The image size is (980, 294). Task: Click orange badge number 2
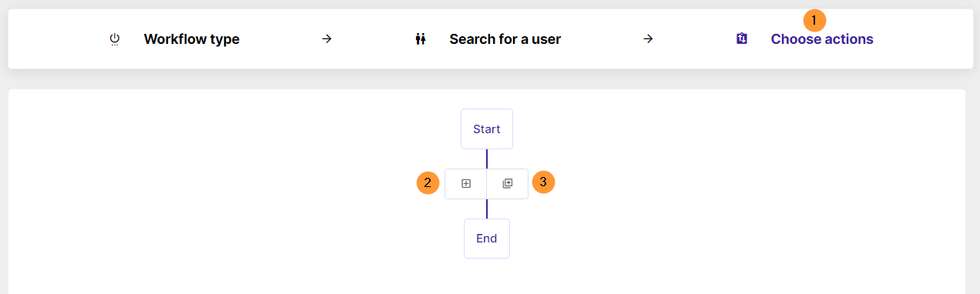tap(428, 183)
